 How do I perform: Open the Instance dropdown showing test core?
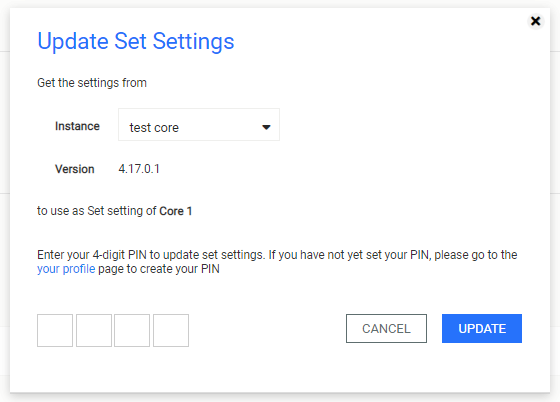click(199, 125)
